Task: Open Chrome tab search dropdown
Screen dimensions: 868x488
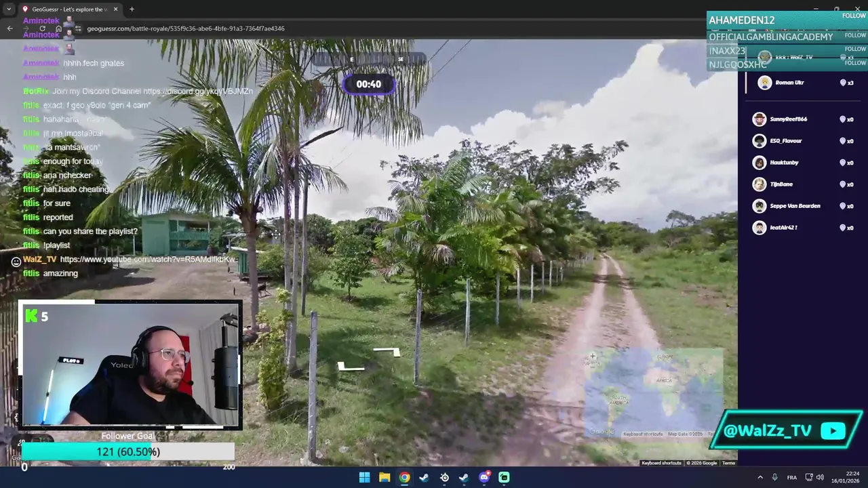Action: click(x=9, y=9)
